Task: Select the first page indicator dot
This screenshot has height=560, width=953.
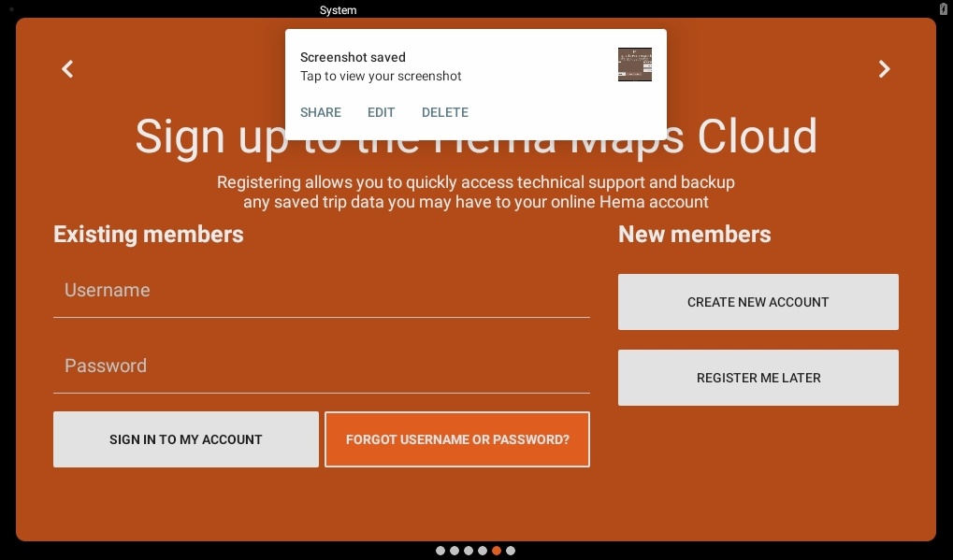Action: [440, 551]
